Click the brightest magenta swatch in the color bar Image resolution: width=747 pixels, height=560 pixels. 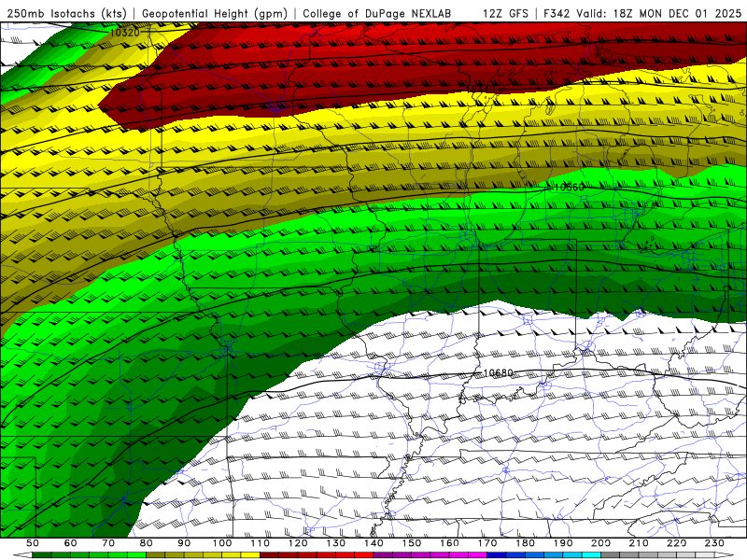(x=477, y=555)
